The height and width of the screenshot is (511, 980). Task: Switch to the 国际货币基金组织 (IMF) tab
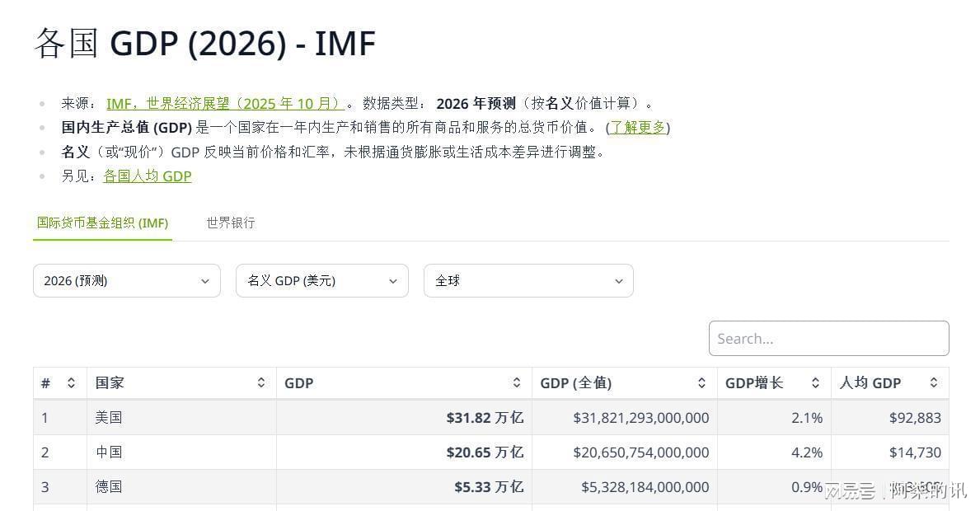click(102, 223)
